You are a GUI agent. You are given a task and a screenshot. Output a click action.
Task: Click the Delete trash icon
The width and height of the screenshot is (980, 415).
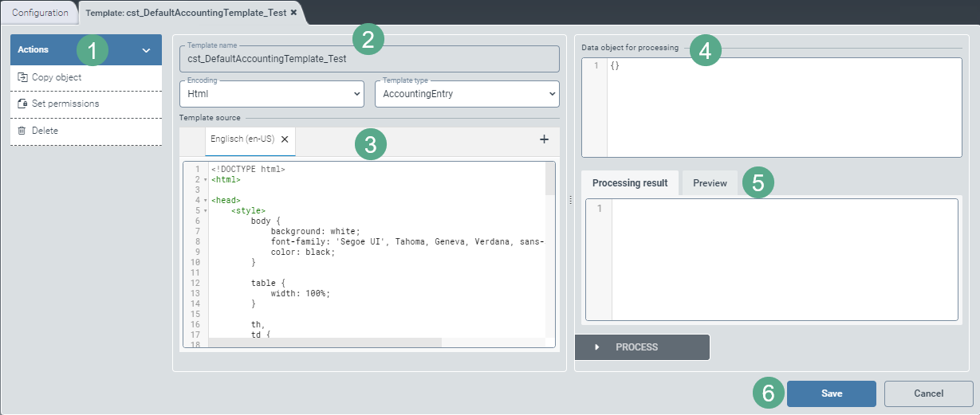coord(22,131)
